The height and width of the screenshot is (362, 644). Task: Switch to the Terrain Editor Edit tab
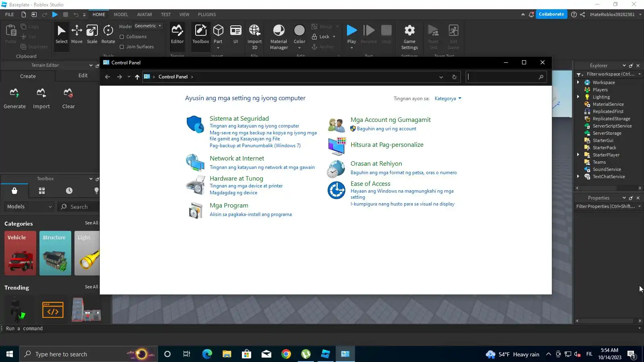point(83,76)
